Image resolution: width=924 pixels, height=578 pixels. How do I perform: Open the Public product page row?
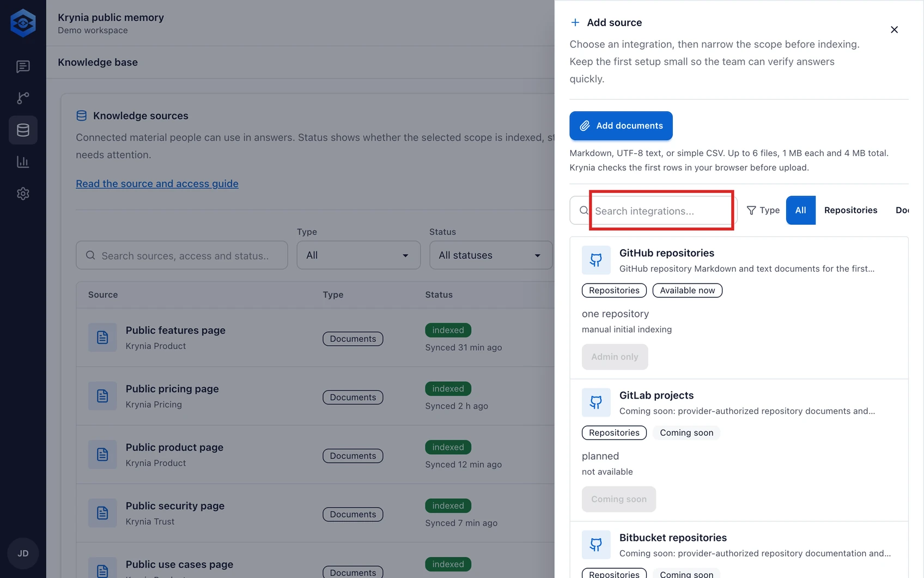pyautogui.click(x=315, y=454)
